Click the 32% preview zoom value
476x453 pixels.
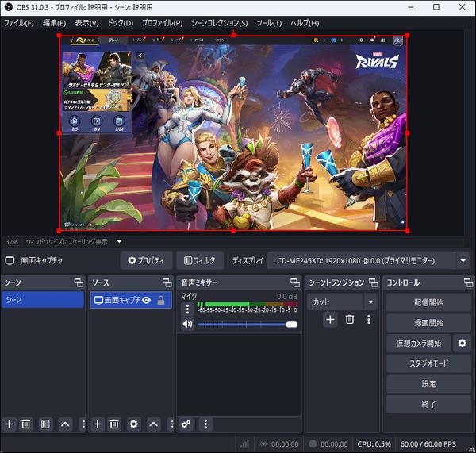pyautogui.click(x=12, y=242)
